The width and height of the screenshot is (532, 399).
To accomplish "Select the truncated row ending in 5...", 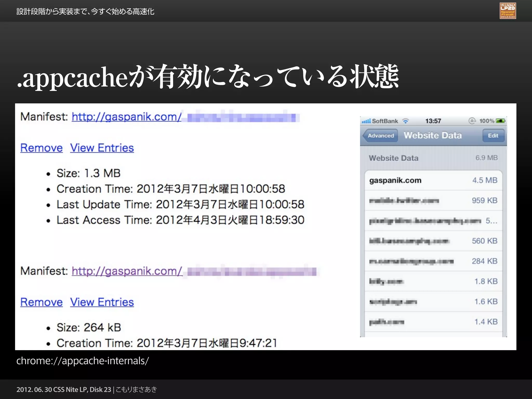I will click(433, 221).
